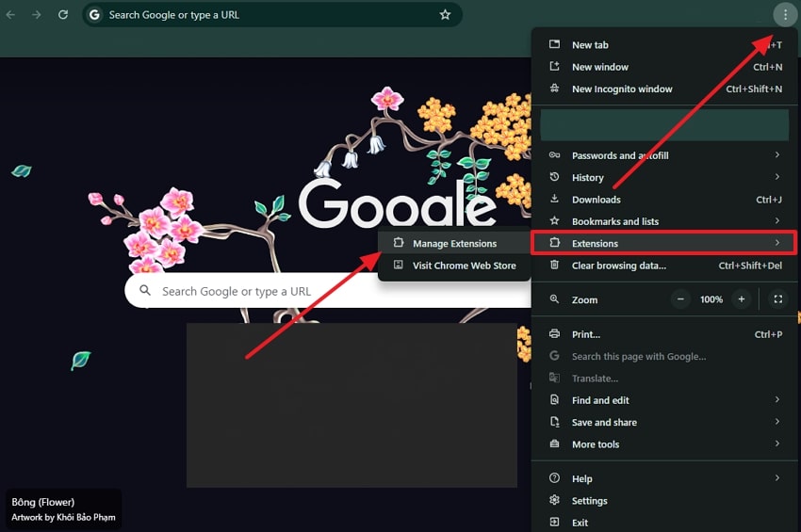Click the printer icon

[554, 334]
